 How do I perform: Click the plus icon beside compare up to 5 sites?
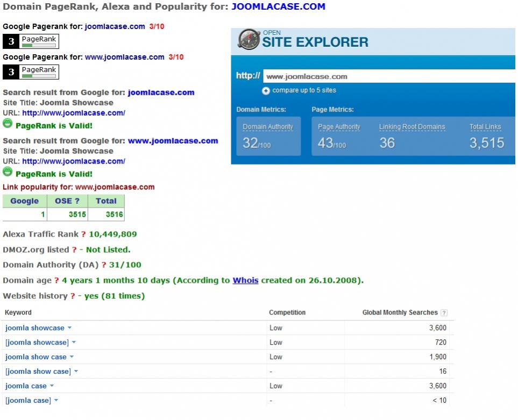[266, 91]
